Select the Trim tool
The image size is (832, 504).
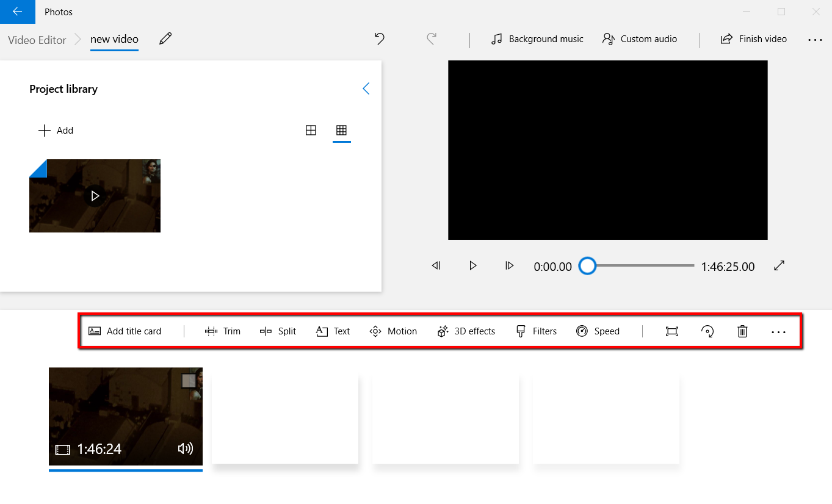(x=223, y=331)
